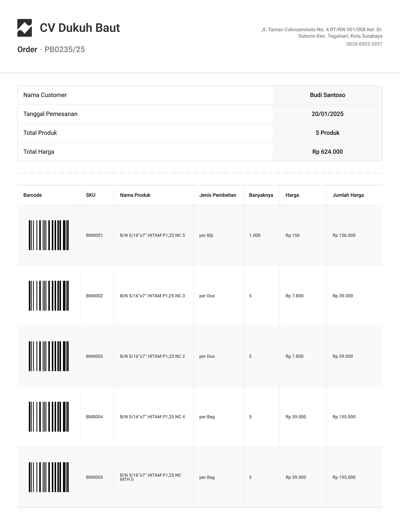
Task: Select the SKU column header
Action: (x=91, y=195)
